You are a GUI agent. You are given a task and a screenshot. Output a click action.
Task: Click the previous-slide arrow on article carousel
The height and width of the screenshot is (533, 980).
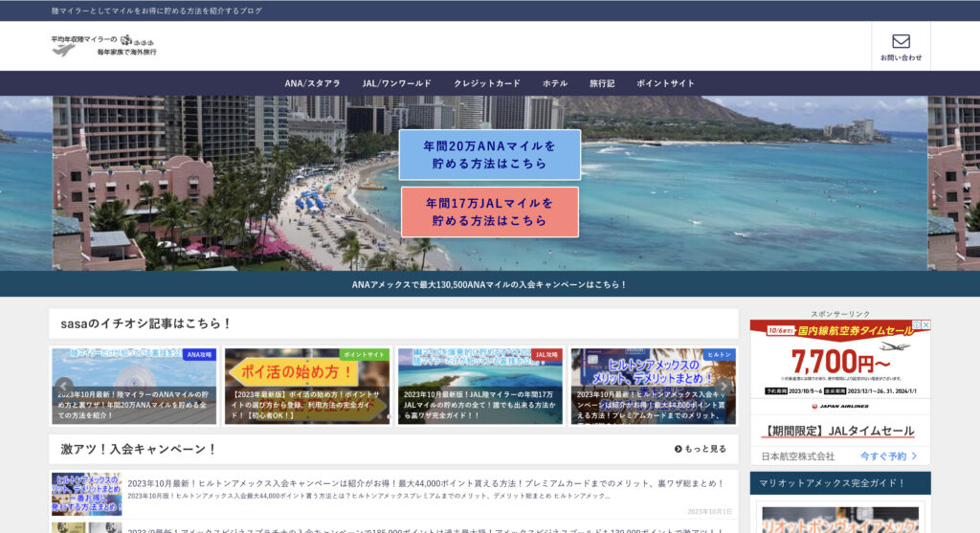coord(63,387)
